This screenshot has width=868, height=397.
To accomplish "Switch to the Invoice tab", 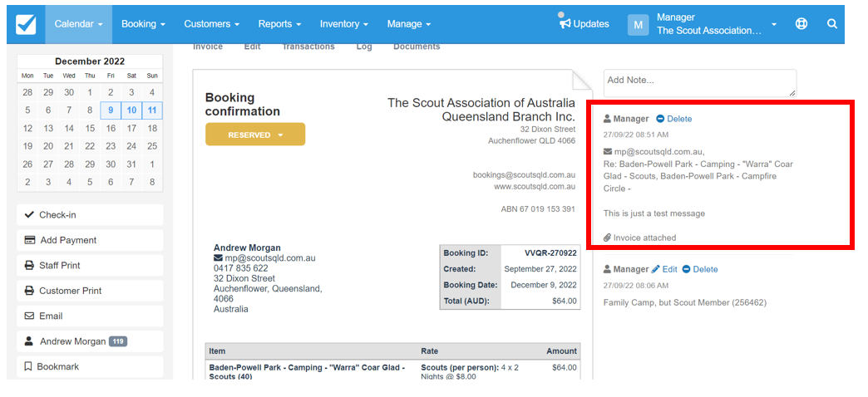I will coord(208,47).
